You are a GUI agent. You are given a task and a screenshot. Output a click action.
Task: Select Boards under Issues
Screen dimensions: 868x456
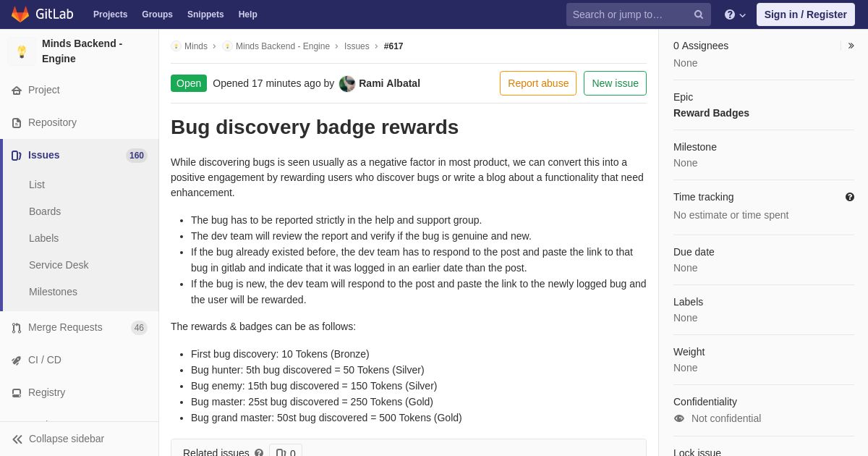pyautogui.click(x=45, y=211)
